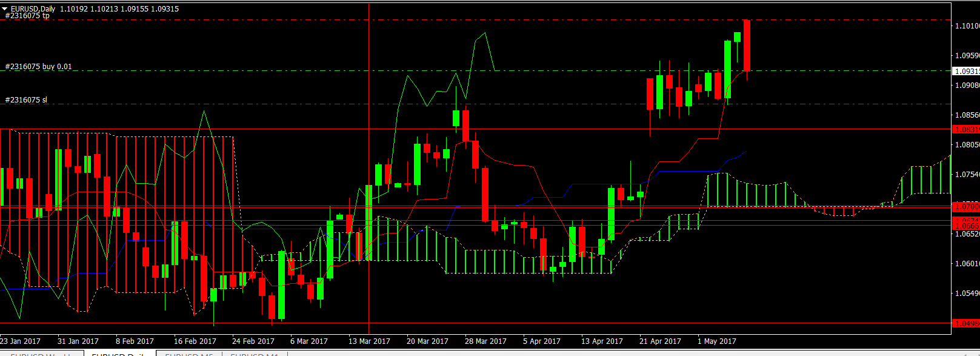Screen dimensions: 980x356
Task: Click the red 1.0700 price level tag
Action: click(x=967, y=207)
